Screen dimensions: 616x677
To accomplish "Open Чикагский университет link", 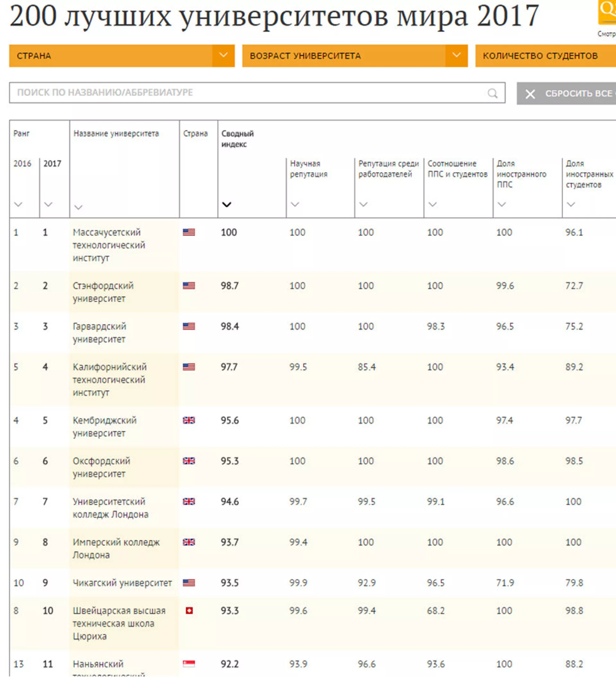I will click(122, 583).
